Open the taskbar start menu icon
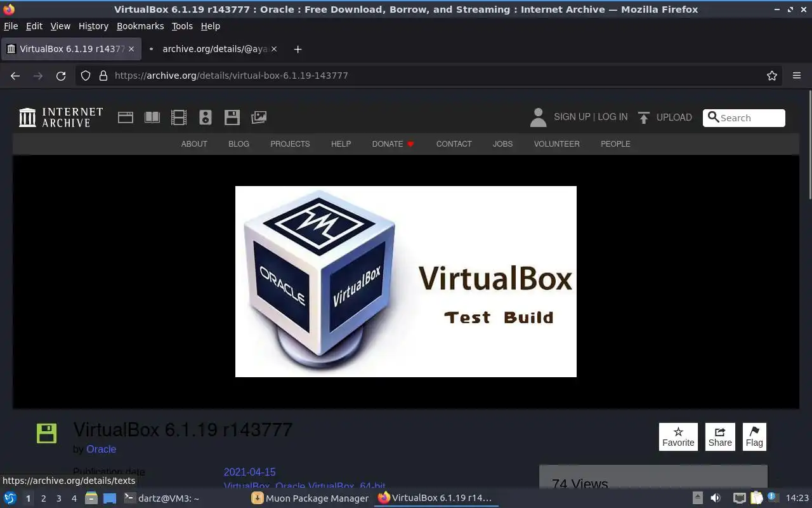Viewport: 812px width, 508px height. 10,498
